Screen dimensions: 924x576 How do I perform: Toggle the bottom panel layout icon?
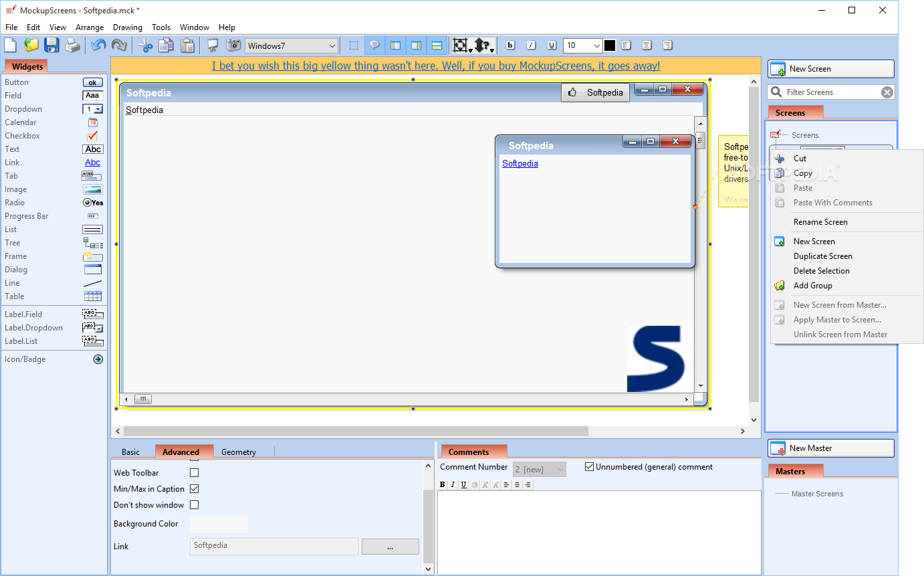click(x=437, y=45)
